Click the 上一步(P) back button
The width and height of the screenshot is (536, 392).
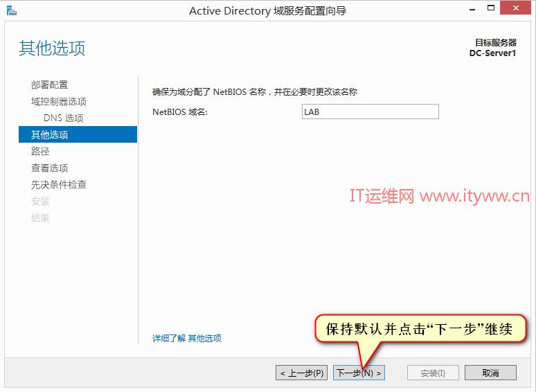301,373
